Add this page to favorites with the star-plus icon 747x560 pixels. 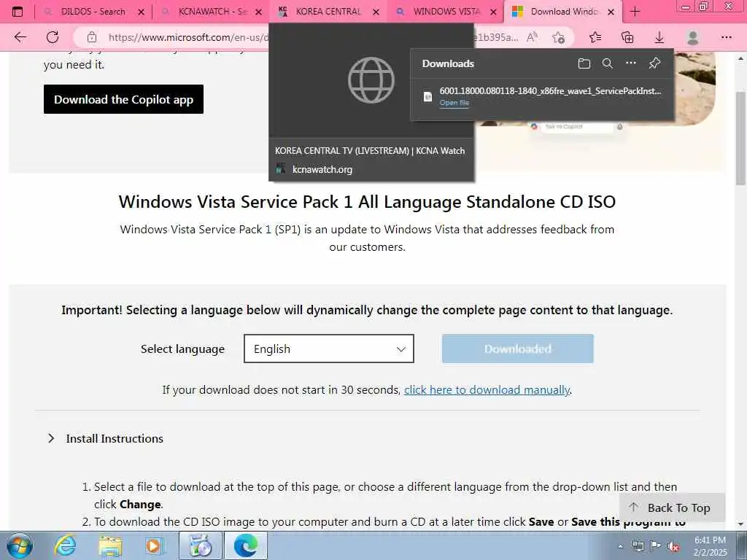click(x=558, y=37)
